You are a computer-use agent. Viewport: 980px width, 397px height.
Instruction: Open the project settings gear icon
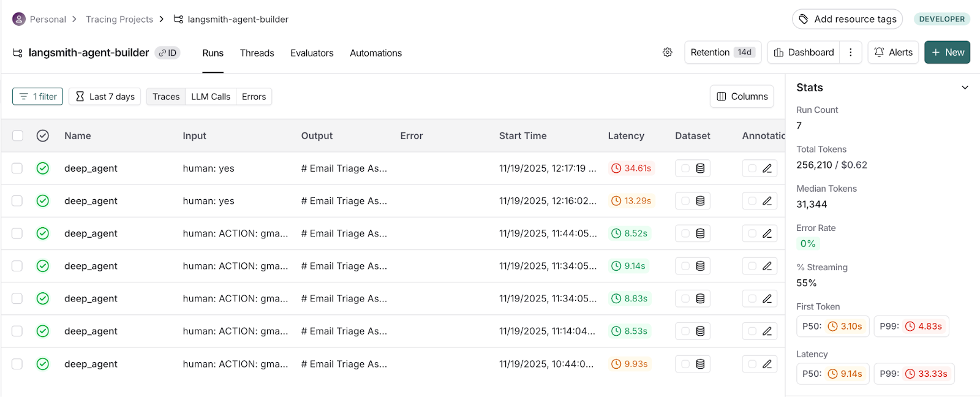tap(667, 53)
